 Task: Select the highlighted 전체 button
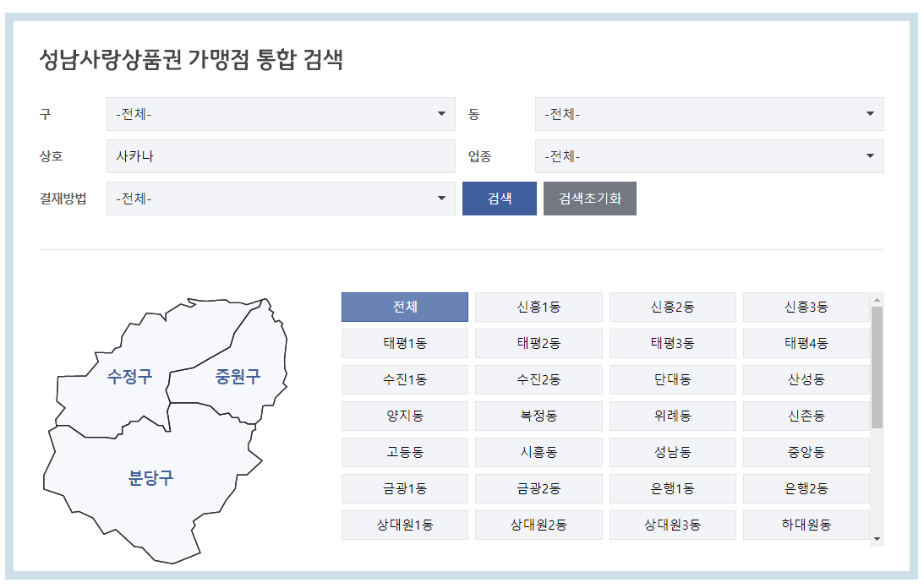pyautogui.click(x=404, y=307)
